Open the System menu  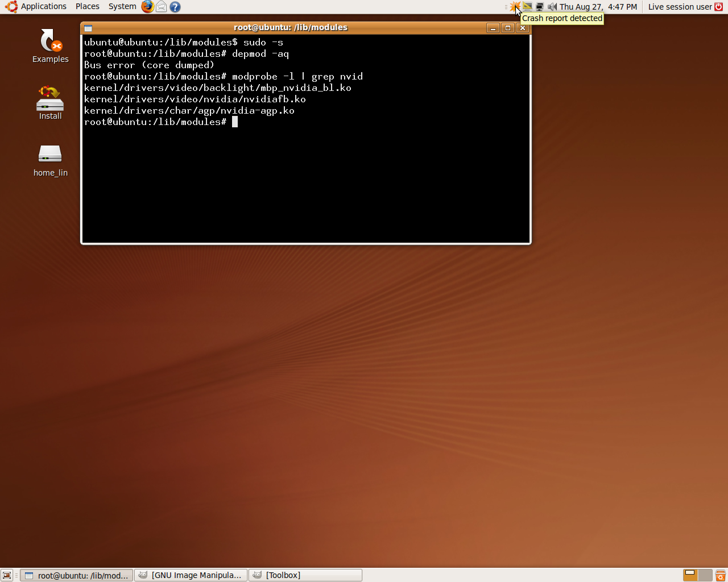(122, 7)
